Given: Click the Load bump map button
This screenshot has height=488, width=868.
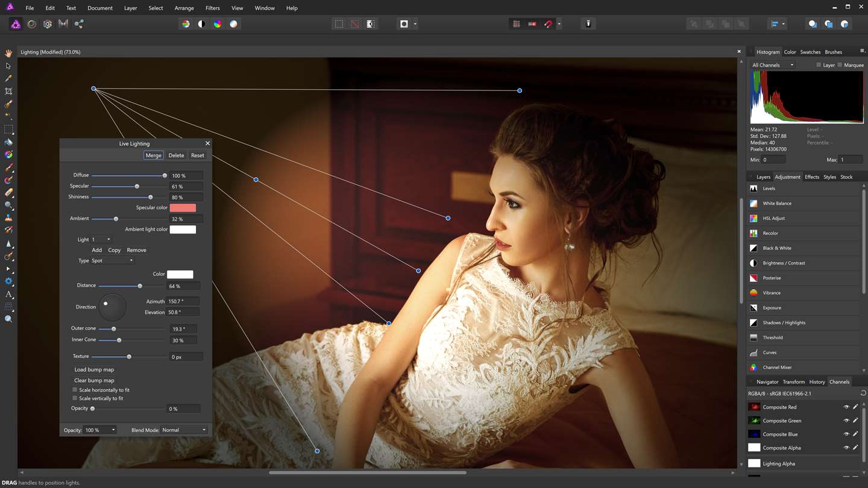Looking at the screenshot, I should [x=94, y=370].
